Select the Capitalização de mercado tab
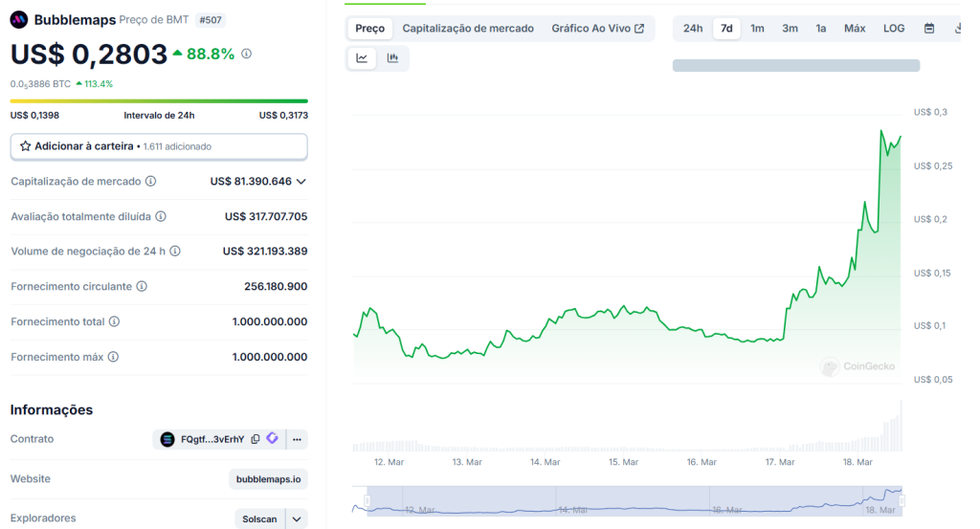 [x=468, y=28]
